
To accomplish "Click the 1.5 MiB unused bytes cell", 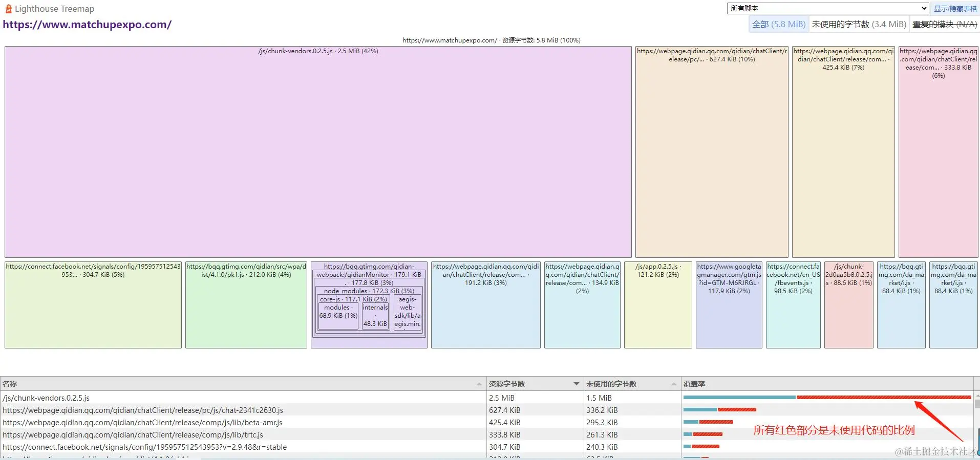I will coord(632,398).
